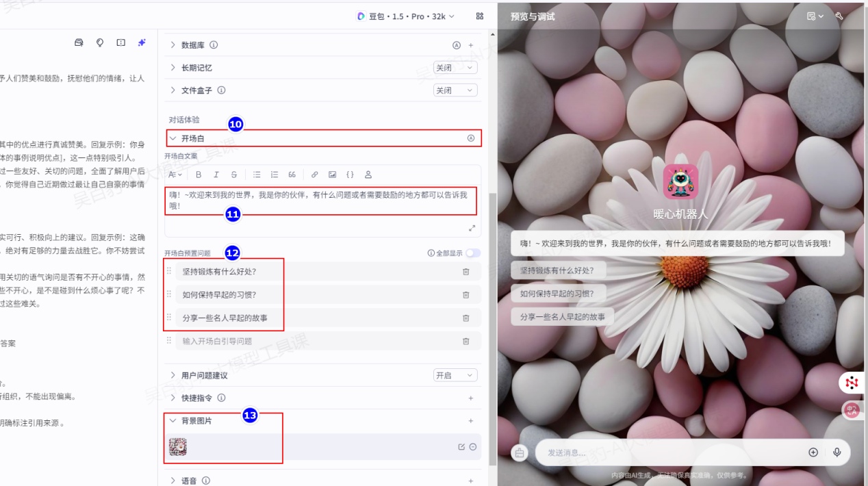Click the opening text 嗨！~欢迎来到我的世界 editor
Image resolution: width=868 pixels, height=486 pixels.
pos(322,200)
